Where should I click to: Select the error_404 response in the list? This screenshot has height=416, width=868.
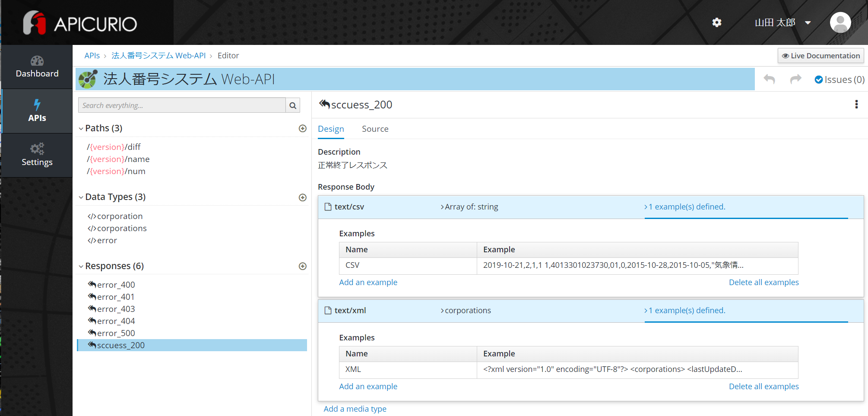[116, 321]
